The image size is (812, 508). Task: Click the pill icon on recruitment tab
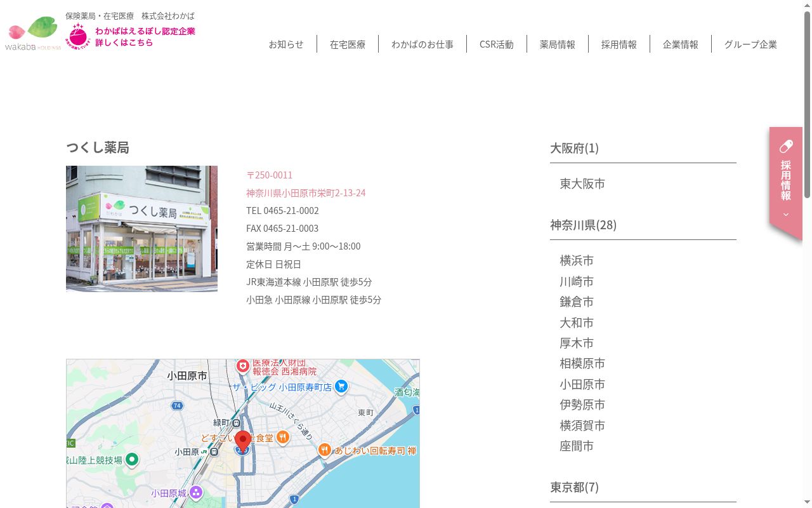(x=786, y=147)
